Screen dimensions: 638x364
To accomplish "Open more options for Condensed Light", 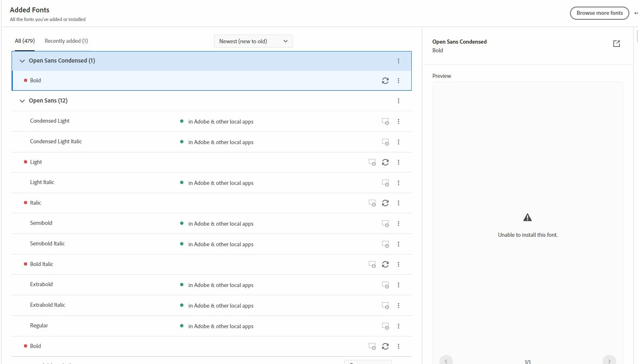I will (x=399, y=121).
